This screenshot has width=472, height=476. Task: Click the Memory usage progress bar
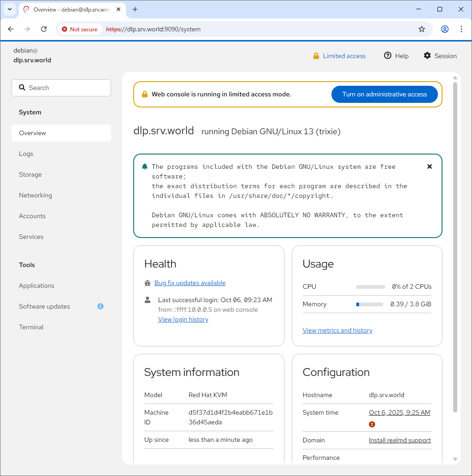point(370,304)
